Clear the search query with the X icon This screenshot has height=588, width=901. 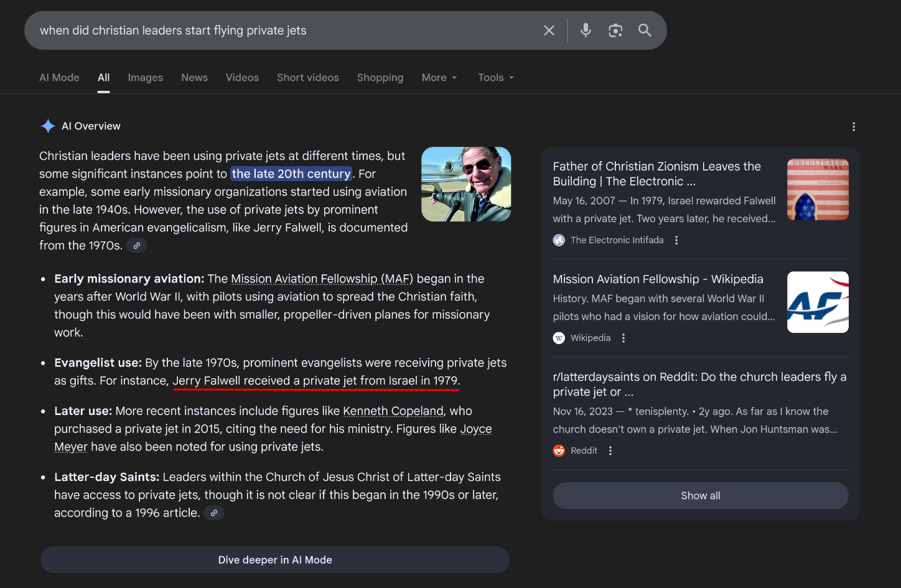coord(549,30)
